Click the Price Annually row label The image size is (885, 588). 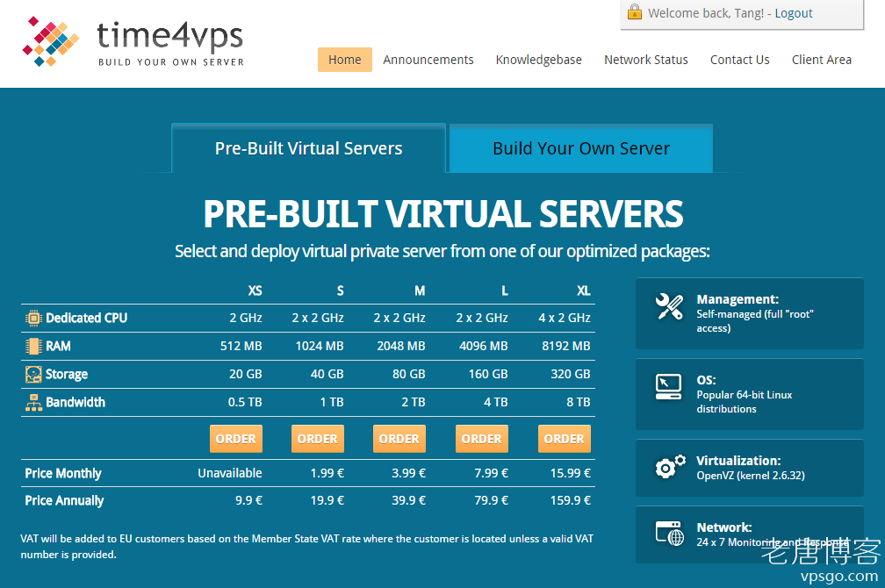(64, 501)
